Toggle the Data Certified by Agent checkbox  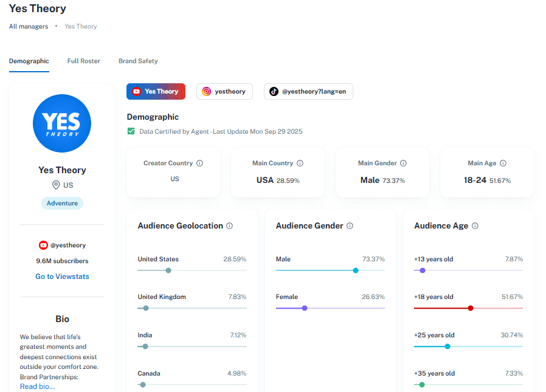[x=131, y=131]
